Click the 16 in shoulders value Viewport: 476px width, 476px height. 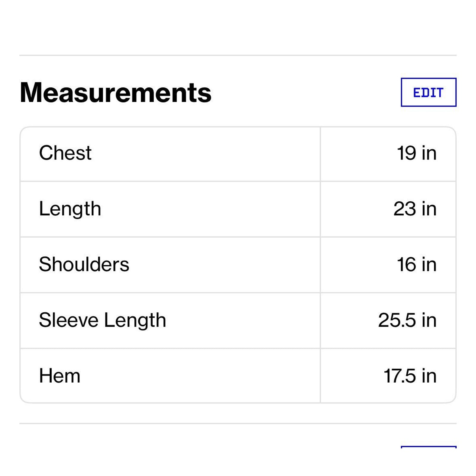[x=416, y=264]
